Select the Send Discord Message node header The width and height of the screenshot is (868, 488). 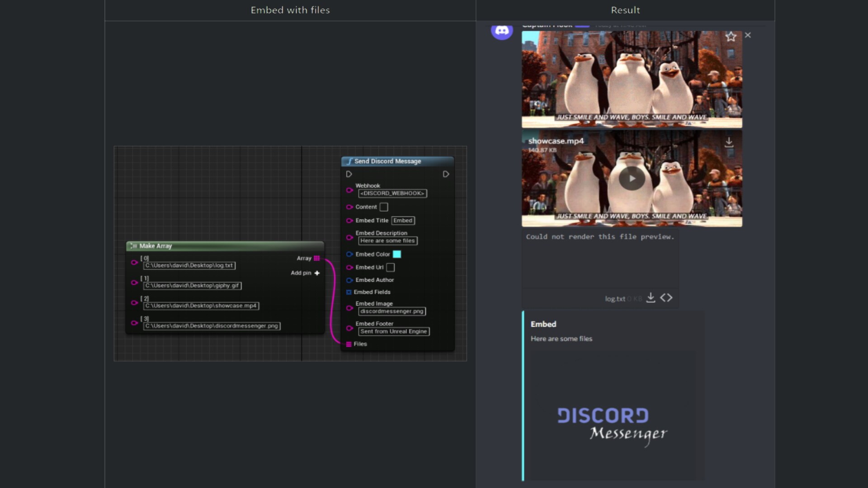click(x=398, y=161)
